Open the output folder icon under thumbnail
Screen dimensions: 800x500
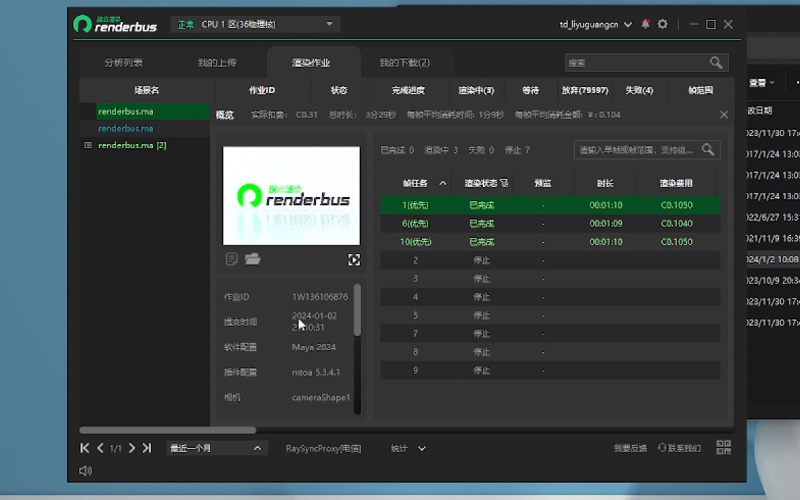[x=253, y=259]
